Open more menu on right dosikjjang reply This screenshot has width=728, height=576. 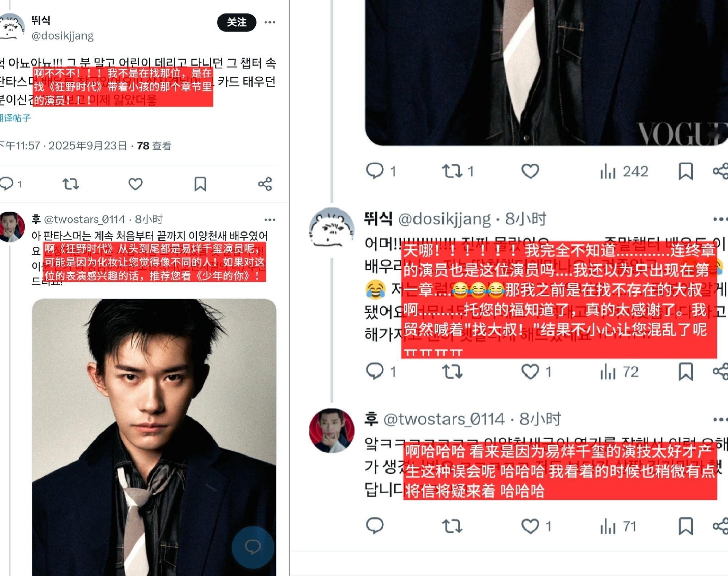click(720, 219)
